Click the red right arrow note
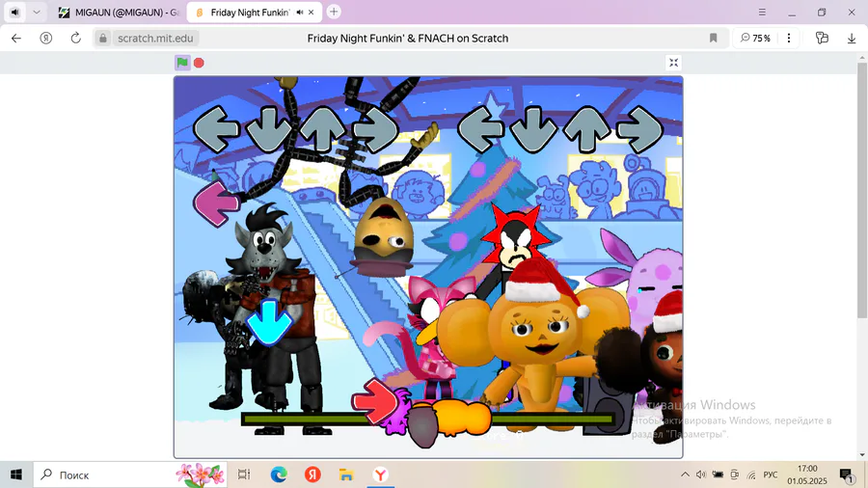The width and height of the screenshot is (868, 488). tap(375, 401)
